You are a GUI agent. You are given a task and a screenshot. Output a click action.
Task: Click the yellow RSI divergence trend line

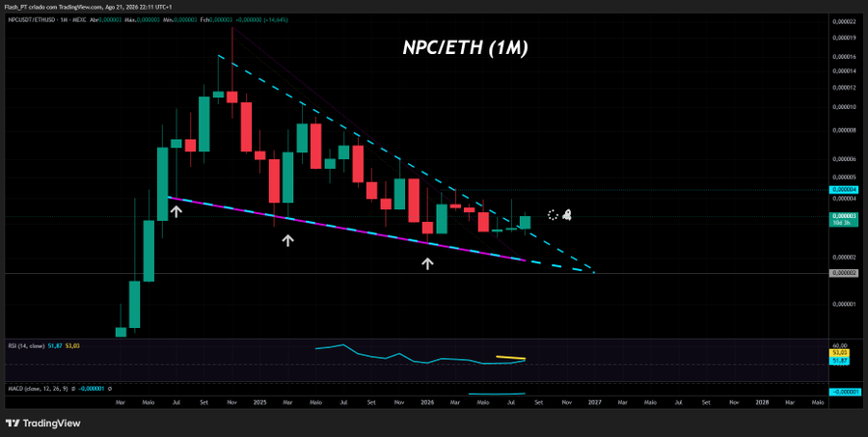tap(510, 357)
